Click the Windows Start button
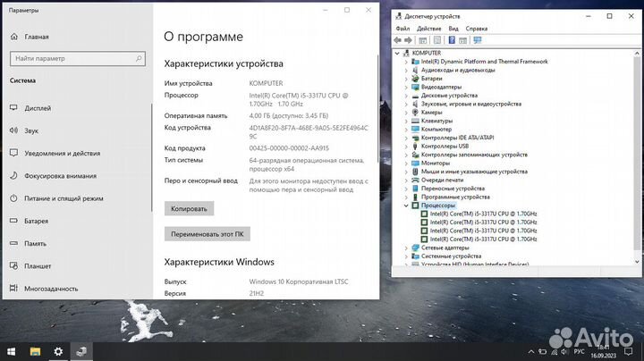The height and width of the screenshot is (361, 644). (x=12, y=351)
